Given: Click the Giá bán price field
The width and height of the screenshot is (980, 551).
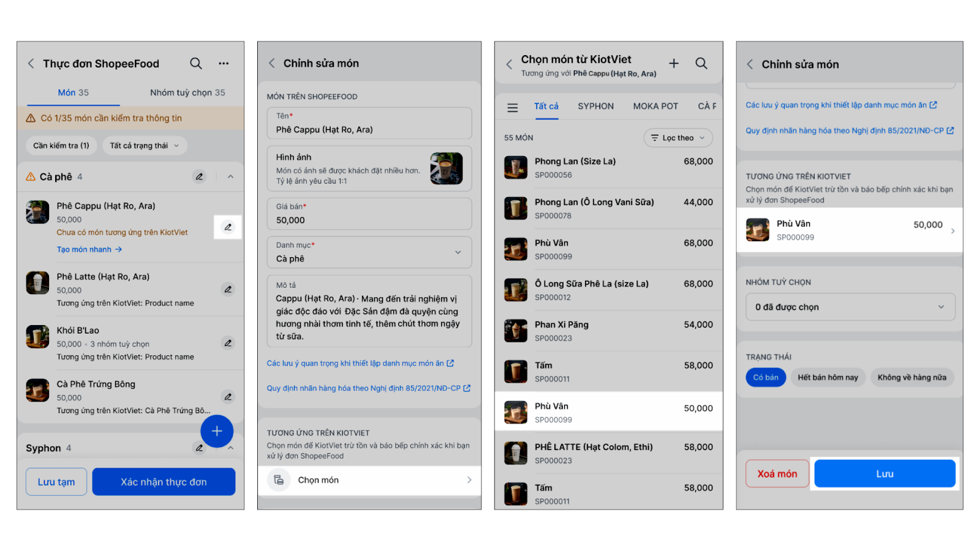Looking at the screenshot, I should click(369, 214).
